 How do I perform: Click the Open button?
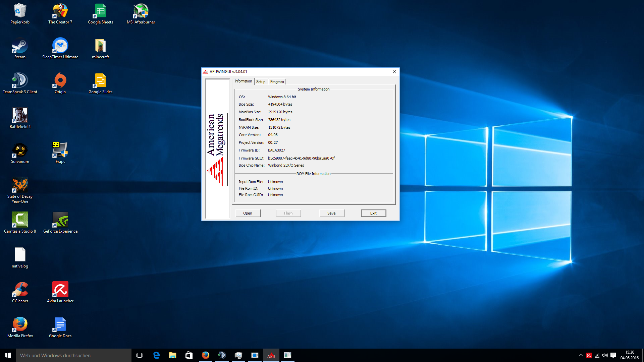tap(248, 213)
